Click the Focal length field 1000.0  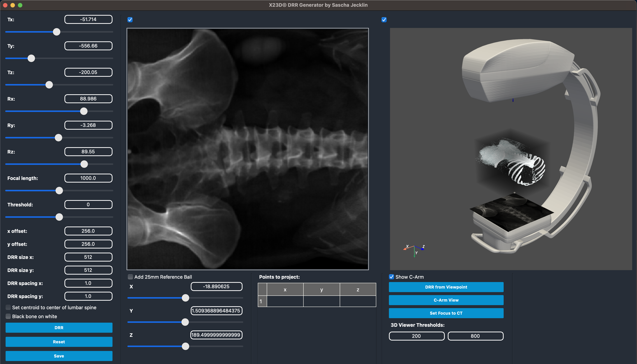tap(88, 178)
